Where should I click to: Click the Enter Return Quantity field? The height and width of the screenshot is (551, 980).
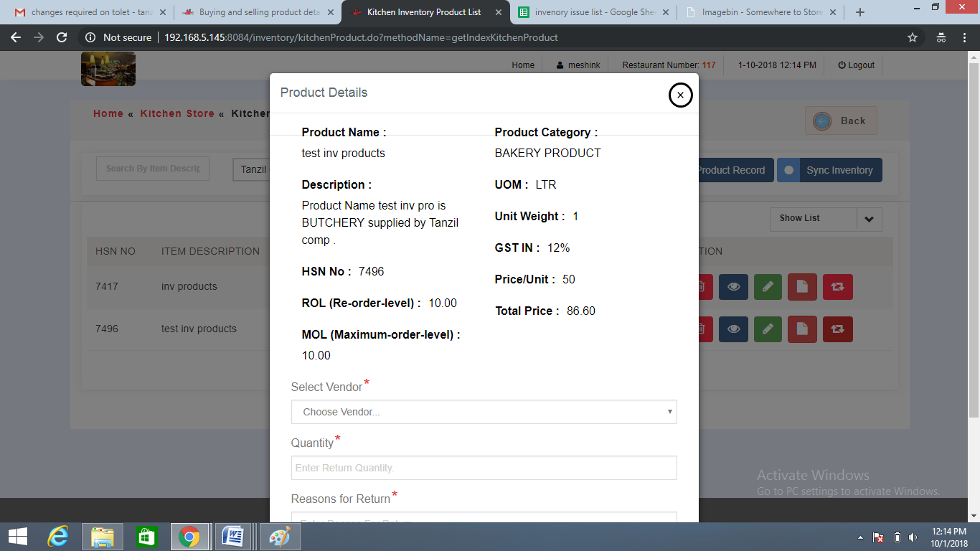pos(484,468)
